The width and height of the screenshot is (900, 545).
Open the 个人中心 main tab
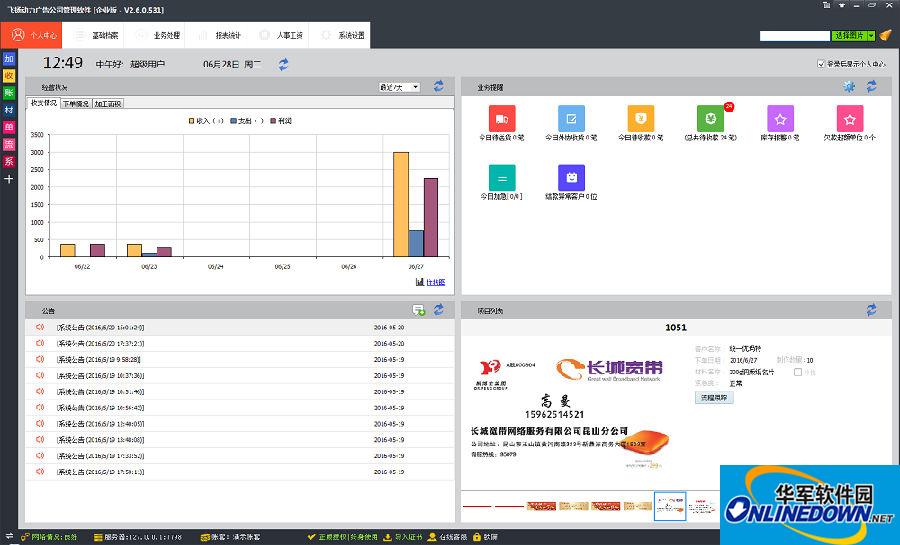(32, 35)
